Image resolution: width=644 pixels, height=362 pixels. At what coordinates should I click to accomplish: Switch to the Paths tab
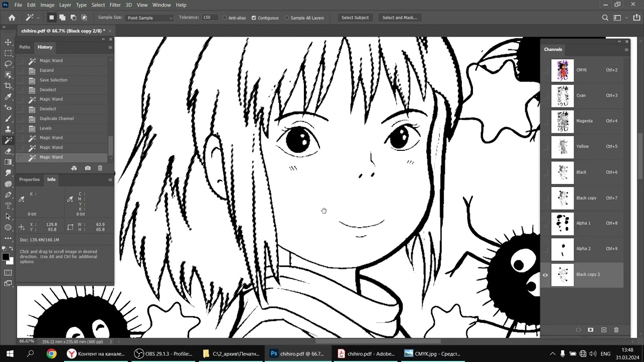(25, 47)
